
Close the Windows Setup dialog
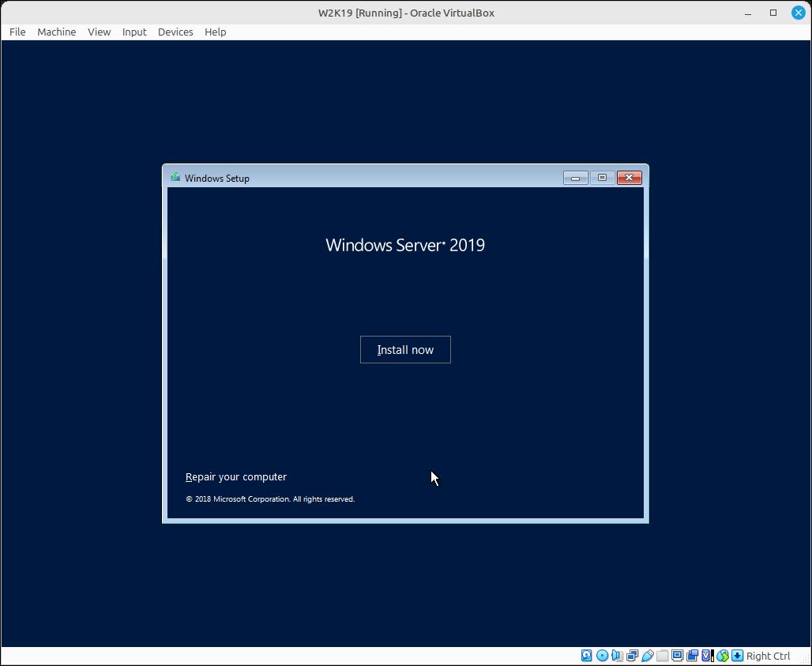tap(630, 178)
